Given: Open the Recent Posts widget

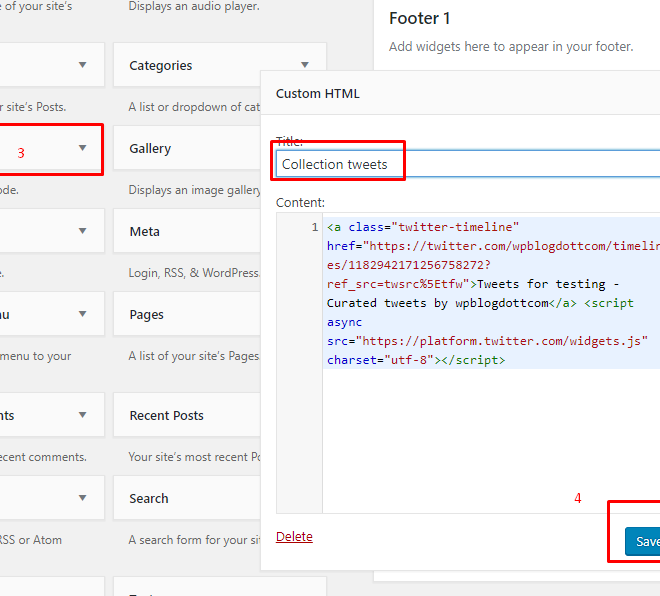Looking at the screenshot, I should pos(187,415).
